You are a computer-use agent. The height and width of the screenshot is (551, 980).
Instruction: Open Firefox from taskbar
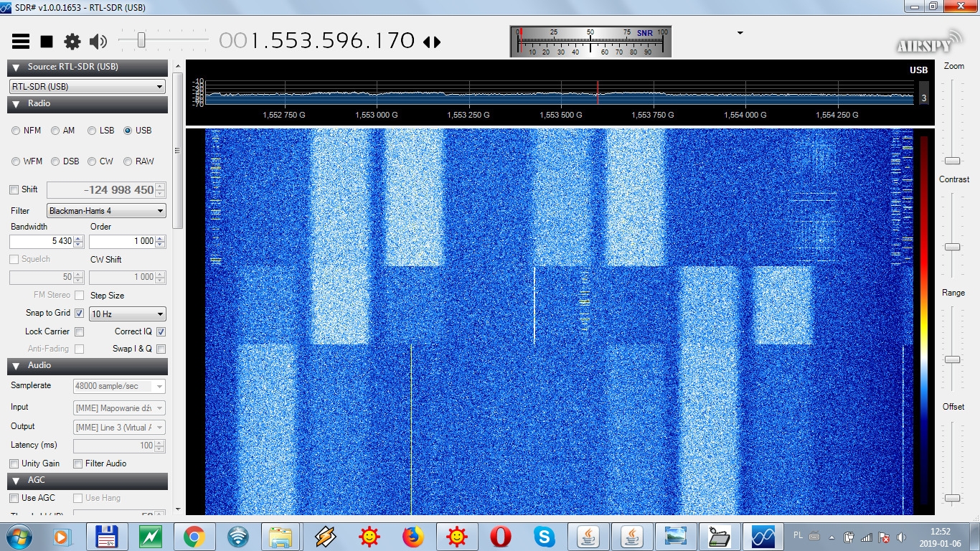(413, 537)
